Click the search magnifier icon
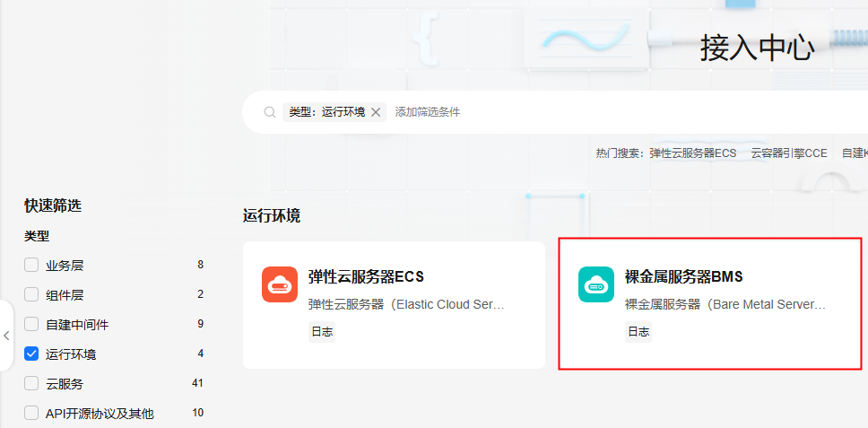 click(270, 112)
